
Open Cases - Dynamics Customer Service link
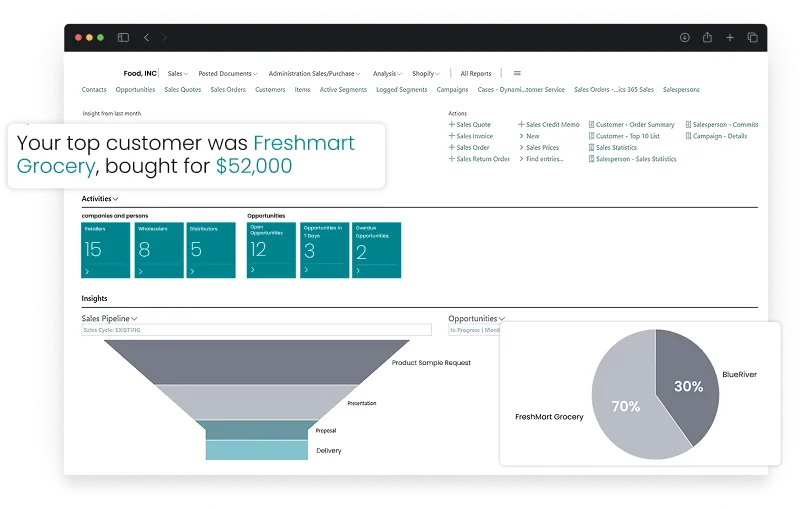(521, 90)
